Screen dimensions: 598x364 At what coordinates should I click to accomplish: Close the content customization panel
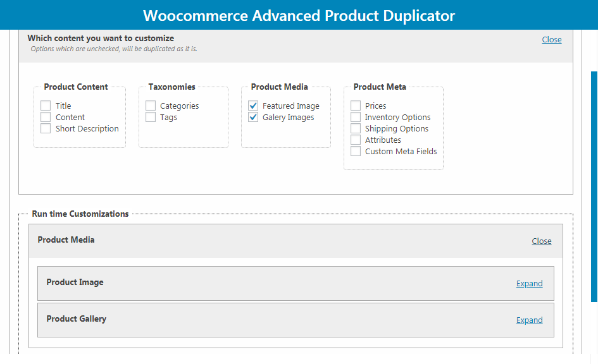click(551, 40)
